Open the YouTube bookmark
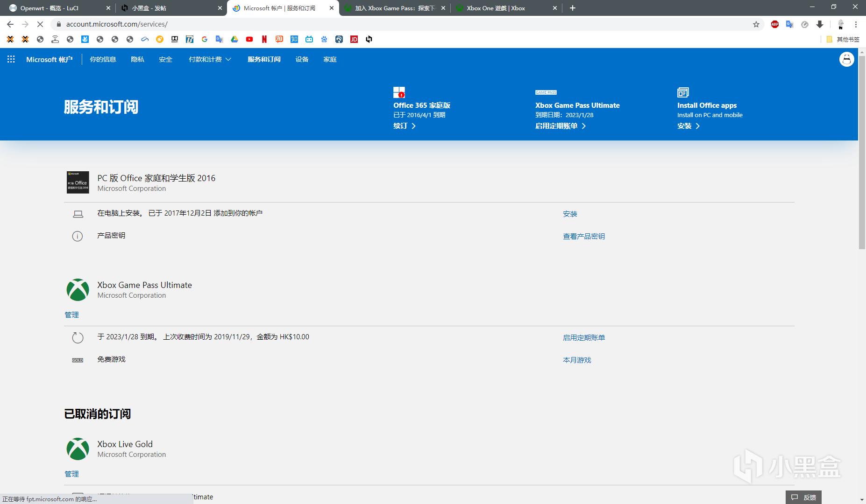866x504 pixels. click(x=249, y=39)
